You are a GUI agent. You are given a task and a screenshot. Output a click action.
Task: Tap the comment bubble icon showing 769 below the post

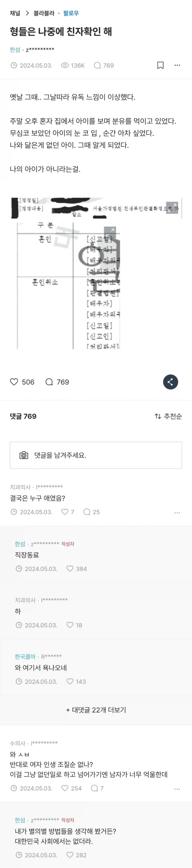coord(49,382)
